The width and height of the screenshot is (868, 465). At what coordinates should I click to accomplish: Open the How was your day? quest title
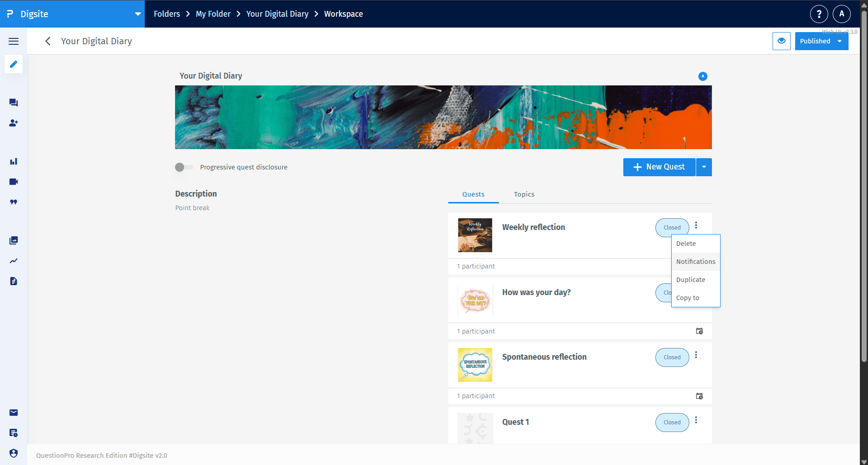pyautogui.click(x=536, y=292)
